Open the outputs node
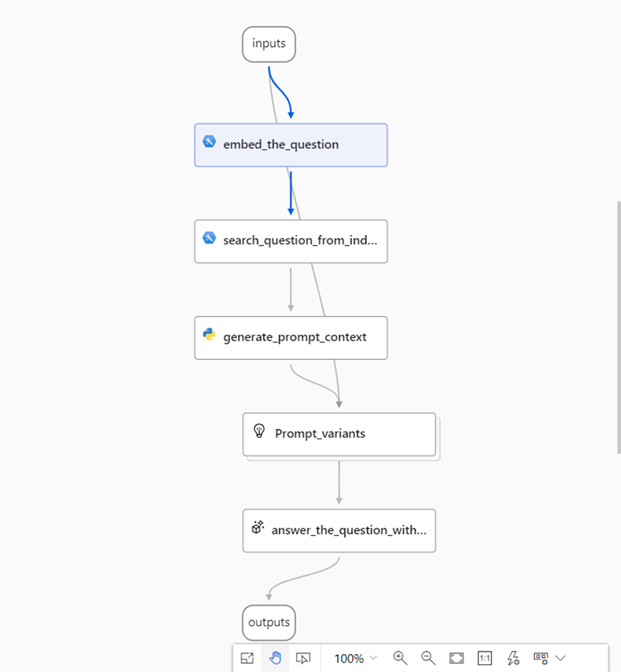The image size is (621, 672). click(x=268, y=623)
